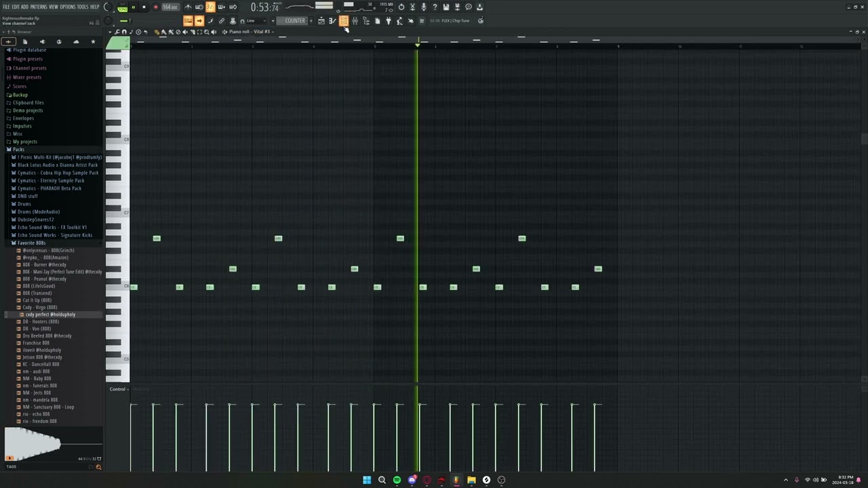
Task: Toggle the highlighted piano roll icon
Action: click(343, 20)
